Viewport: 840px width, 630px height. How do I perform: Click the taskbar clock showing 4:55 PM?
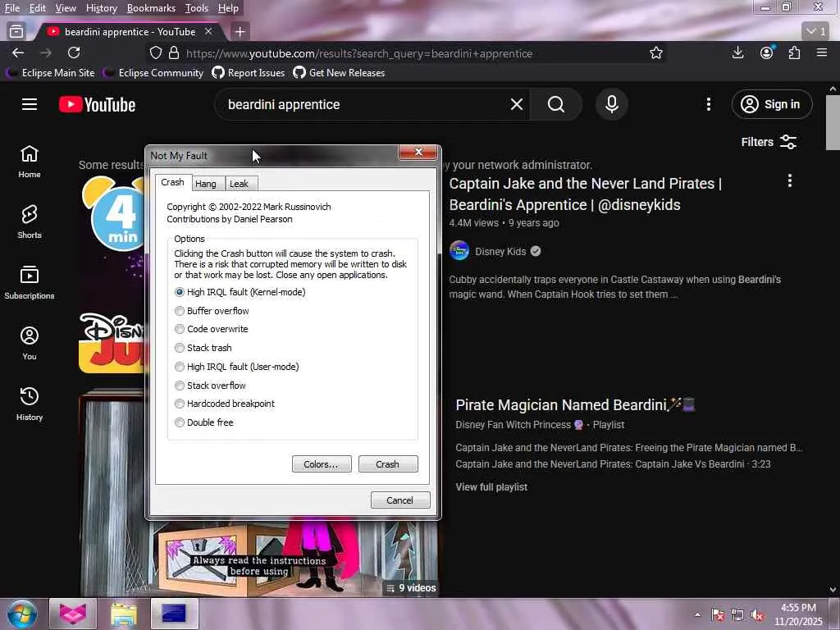tap(798, 614)
